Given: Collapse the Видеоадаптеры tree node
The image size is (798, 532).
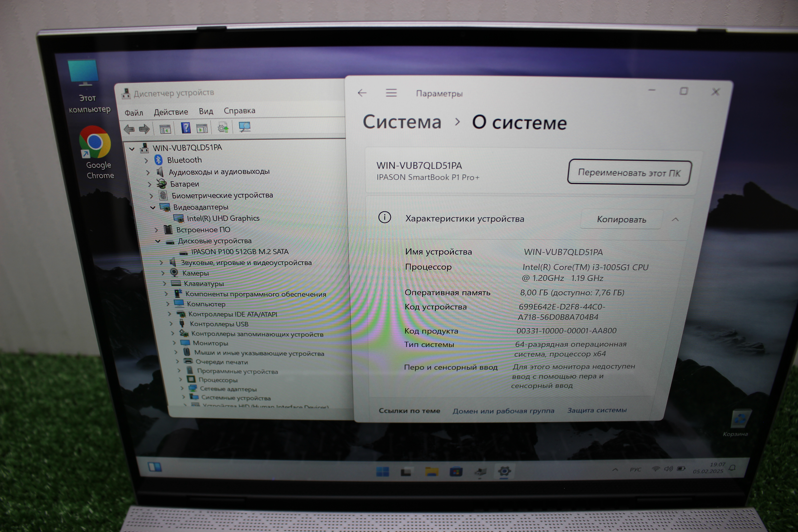Looking at the screenshot, I should 153,207.
